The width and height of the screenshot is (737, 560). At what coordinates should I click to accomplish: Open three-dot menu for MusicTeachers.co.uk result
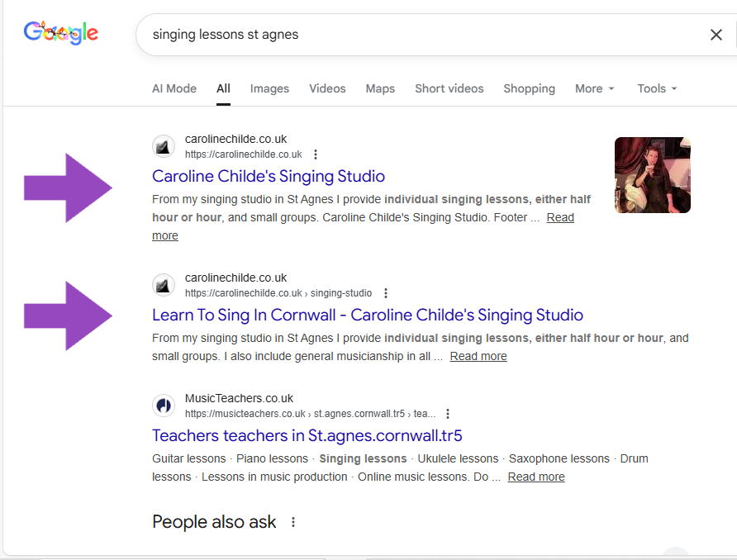click(x=448, y=414)
